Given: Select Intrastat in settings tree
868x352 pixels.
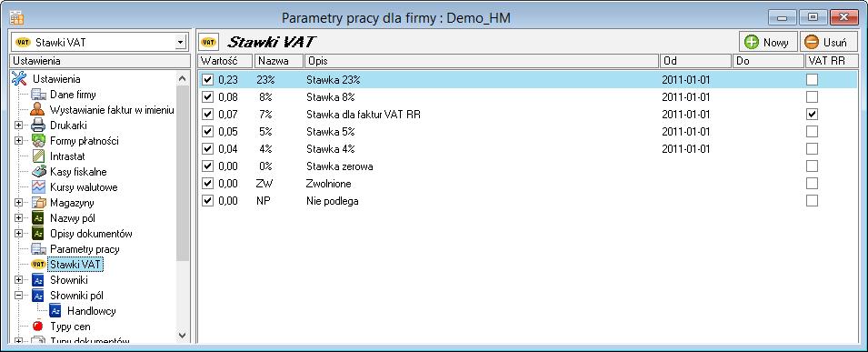Looking at the screenshot, I should (x=67, y=156).
